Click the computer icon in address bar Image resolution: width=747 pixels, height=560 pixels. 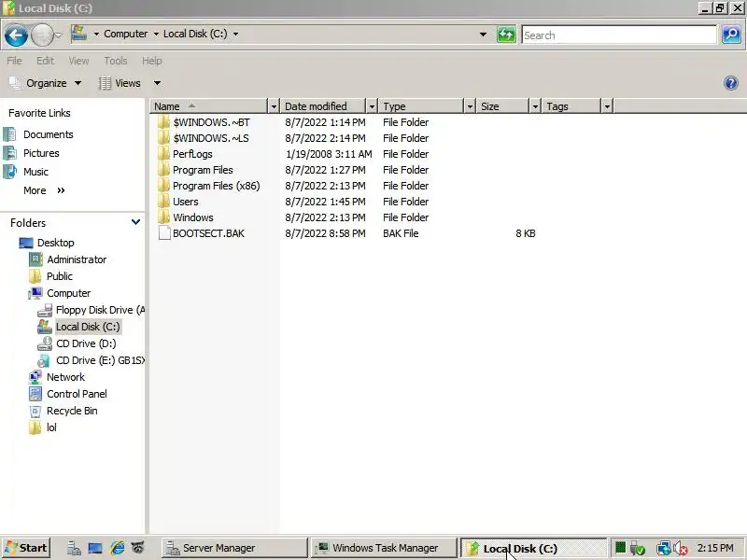[79, 34]
